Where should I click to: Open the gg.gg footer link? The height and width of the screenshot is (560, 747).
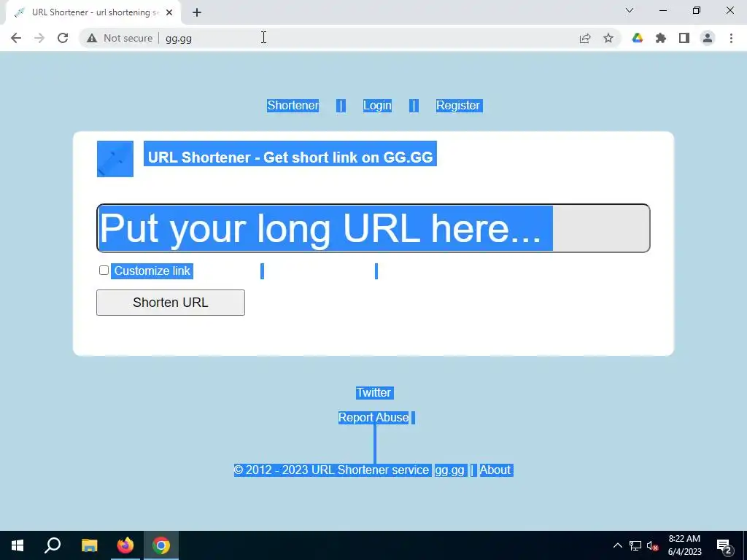(x=449, y=470)
